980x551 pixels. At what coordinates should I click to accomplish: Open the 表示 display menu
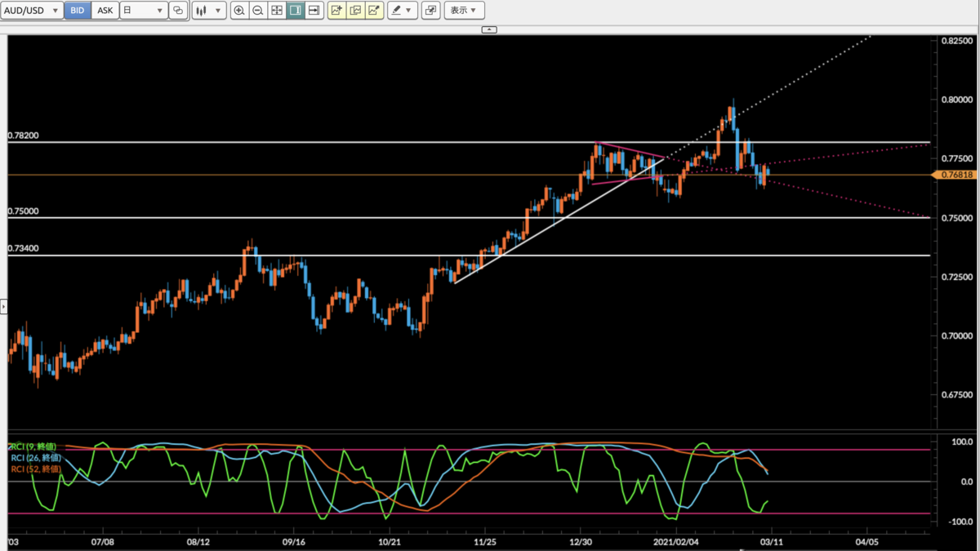click(464, 11)
